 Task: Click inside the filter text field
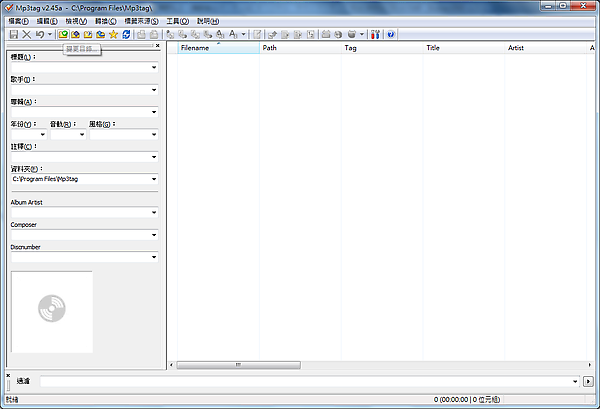[305, 381]
